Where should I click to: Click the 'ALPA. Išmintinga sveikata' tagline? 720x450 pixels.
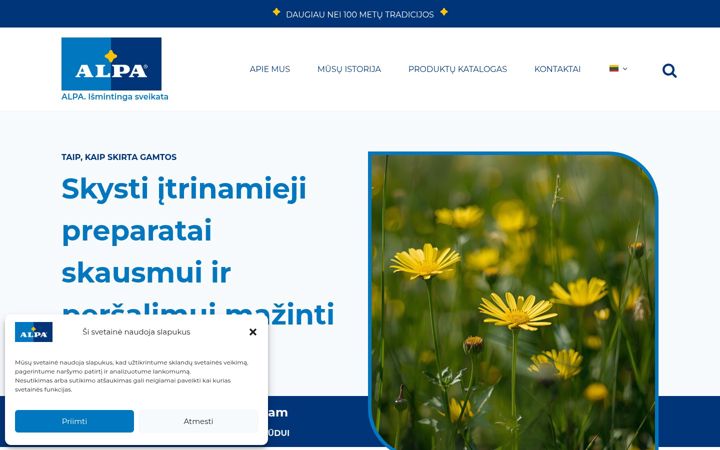[115, 96]
